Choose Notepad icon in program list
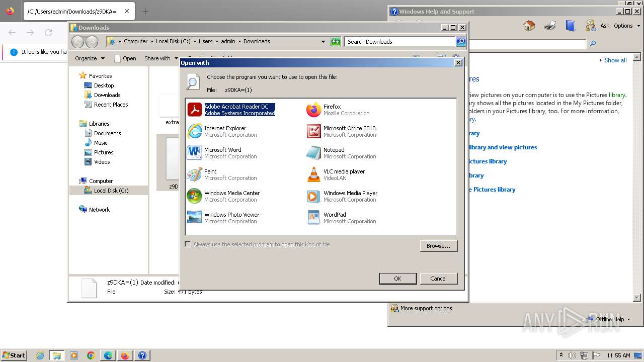This screenshot has height=362, width=644. [314, 153]
